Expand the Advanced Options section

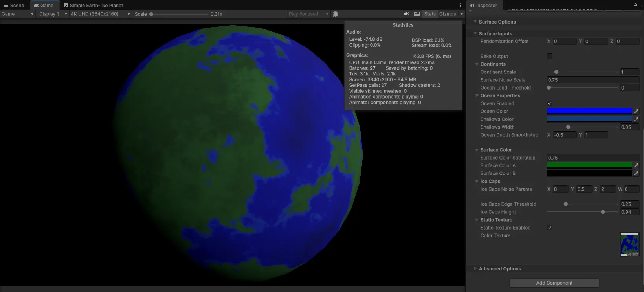(x=475, y=268)
